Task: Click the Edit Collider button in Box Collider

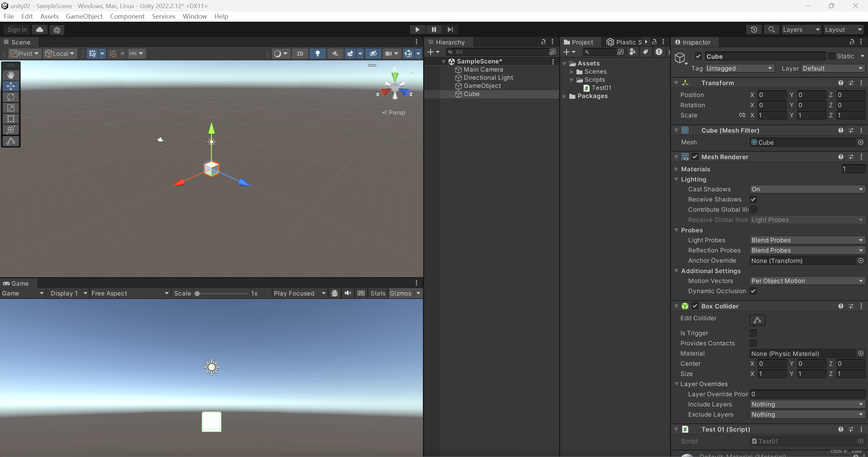Action: 757,320
